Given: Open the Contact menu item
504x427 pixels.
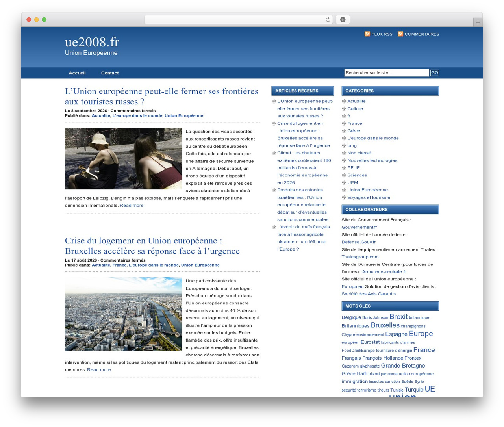Looking at the screenshot, I should (110, 73).
